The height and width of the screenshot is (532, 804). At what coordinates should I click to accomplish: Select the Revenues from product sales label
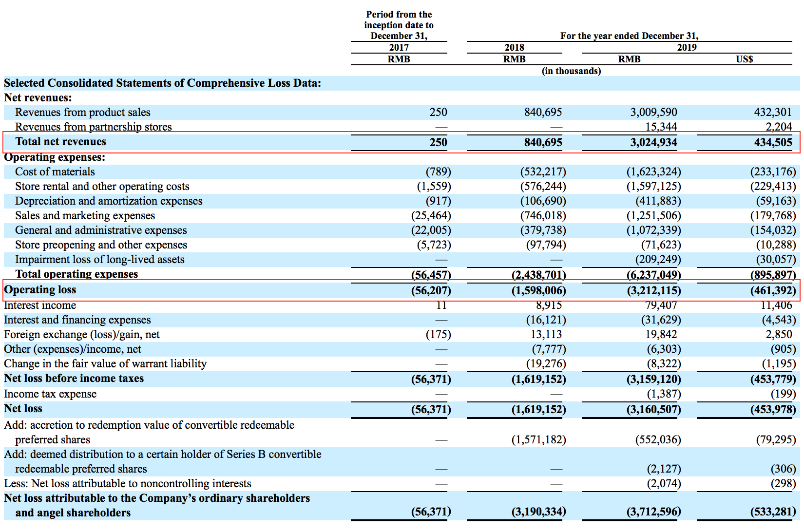tap(82, 112)
